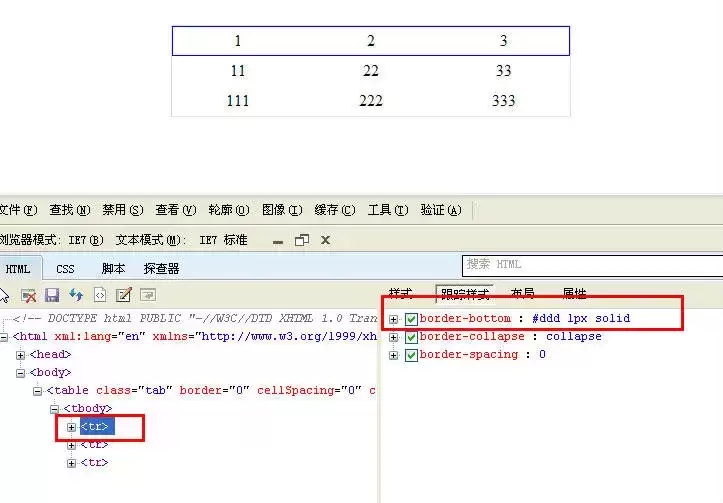Image resolution: width=723 pixels, height=503 pixels.
Task: Select the head node in the tree
Action: [x=50, y=355]
